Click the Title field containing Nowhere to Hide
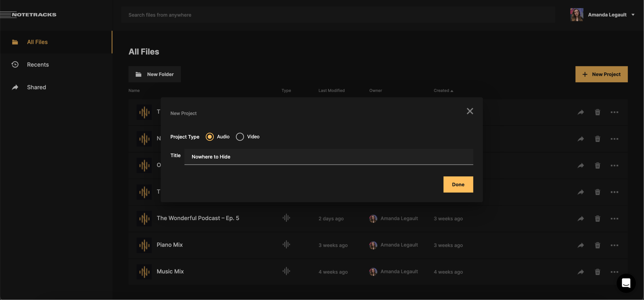 pos(328,157)
